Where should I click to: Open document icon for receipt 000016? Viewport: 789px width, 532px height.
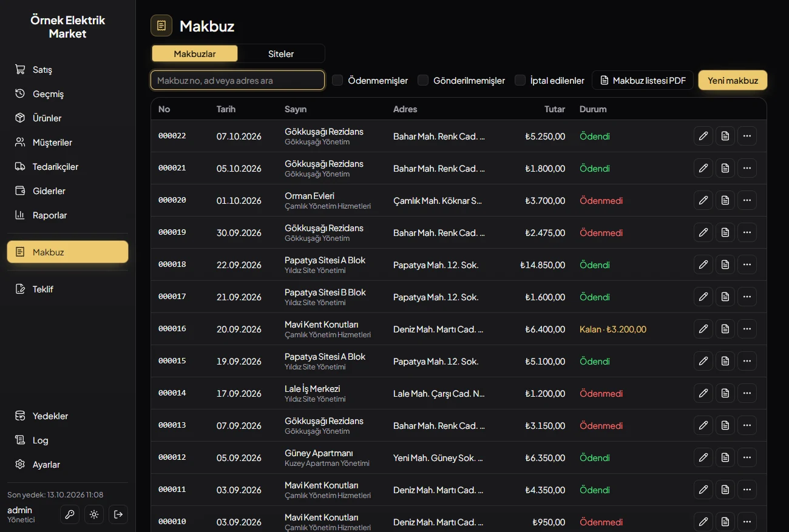pos(725,329)
